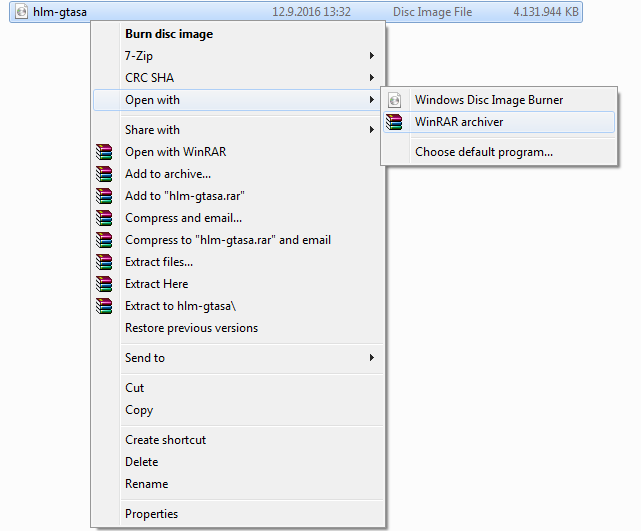Click the WinRAR icon beside Compress and email
Image resolution: width=641 pixels, height=531 pixels.
[x=104, y=218]
